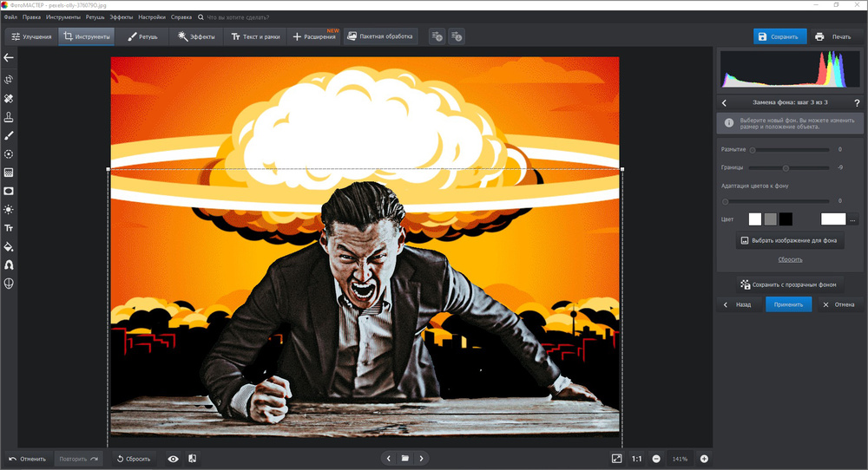Screen dimensions: 868x470
Task: Toggle the eye preview of original image
Action: pyautogui.click(x=173, y=459)
